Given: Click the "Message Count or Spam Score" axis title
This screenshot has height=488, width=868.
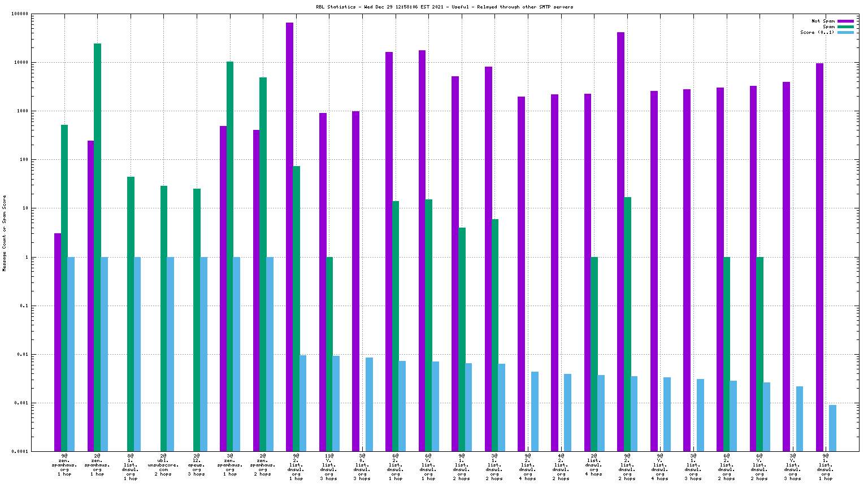Looking at the screenshot, I should 5,233.
